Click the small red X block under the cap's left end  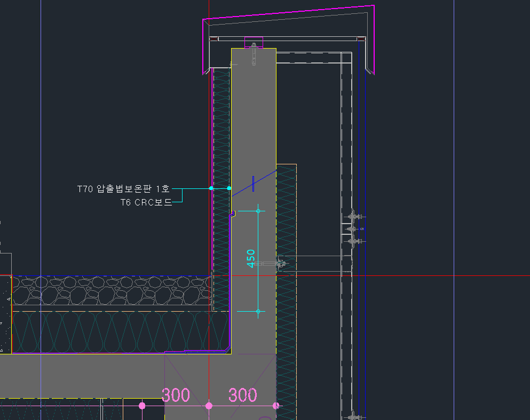click(213, 39)
